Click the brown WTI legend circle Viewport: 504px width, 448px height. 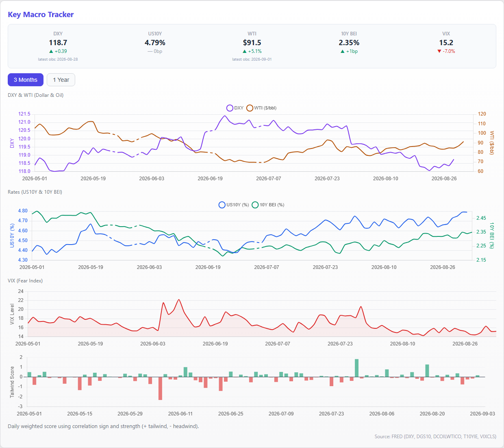tap(250, 108)
